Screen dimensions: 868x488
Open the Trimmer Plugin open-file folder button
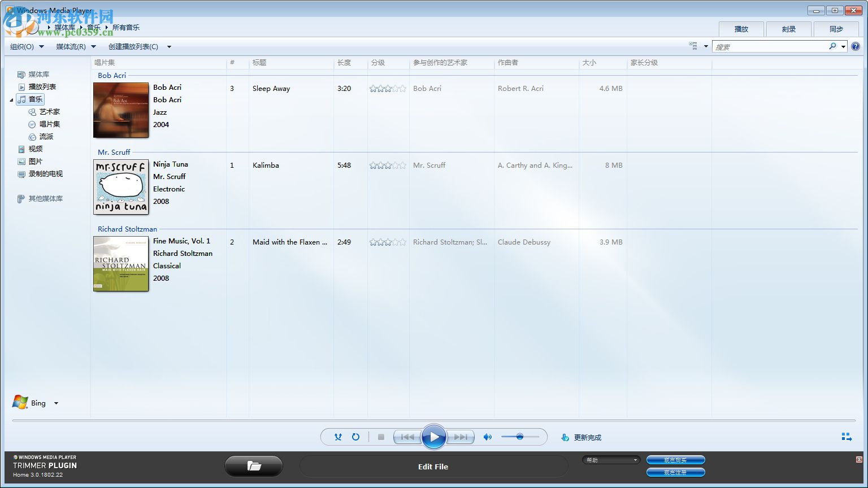pyautogui.click(x=254, y=466)
